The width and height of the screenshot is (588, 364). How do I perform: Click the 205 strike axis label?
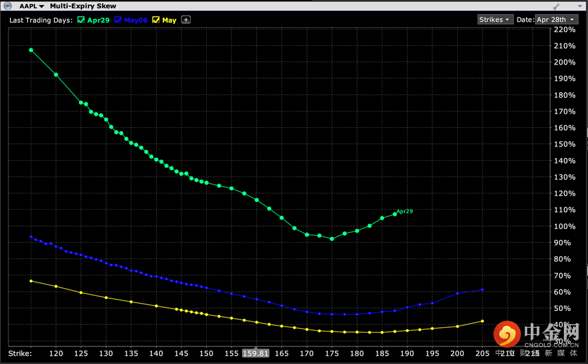pyautogui.click(x=482, y=354)
